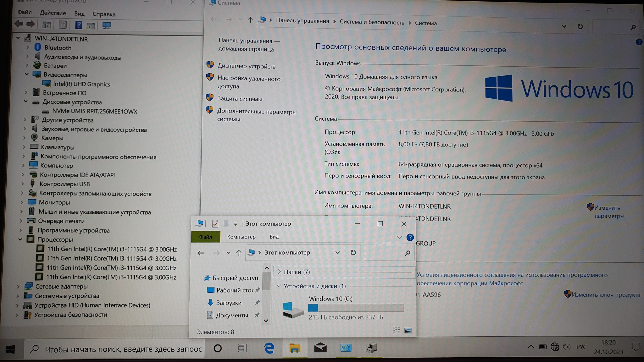Image resolution: width=644 pixels, height=362 pixels.
Task: Switch to details view in Explorer
Action: click(396, 331)
